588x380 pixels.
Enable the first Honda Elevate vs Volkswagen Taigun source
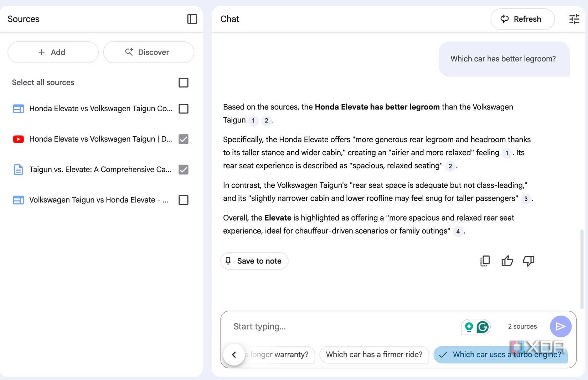click(184, 109)
